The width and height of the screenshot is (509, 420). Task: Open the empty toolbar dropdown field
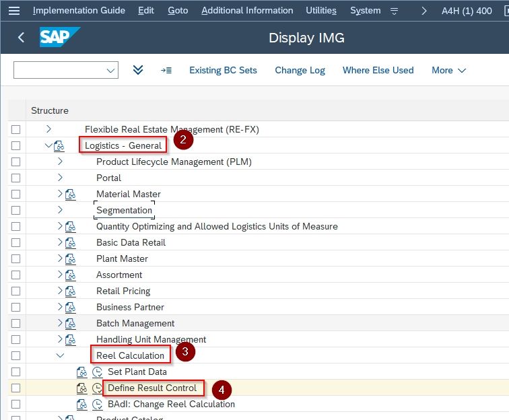66,70
